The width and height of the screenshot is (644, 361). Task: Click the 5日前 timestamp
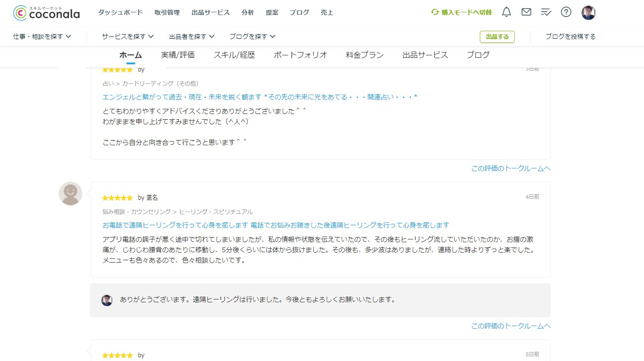(532, 354)
